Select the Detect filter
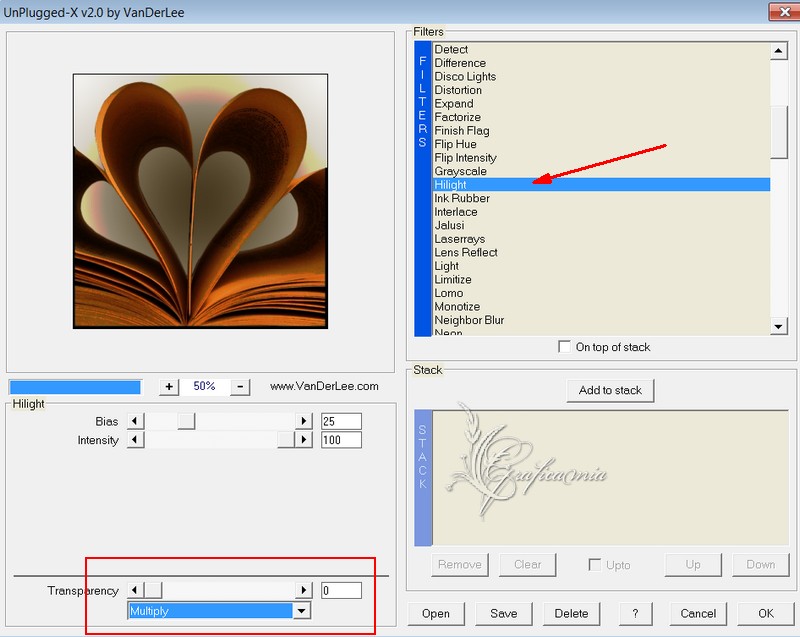Screen dimensions: 800x637 [601, 49]
